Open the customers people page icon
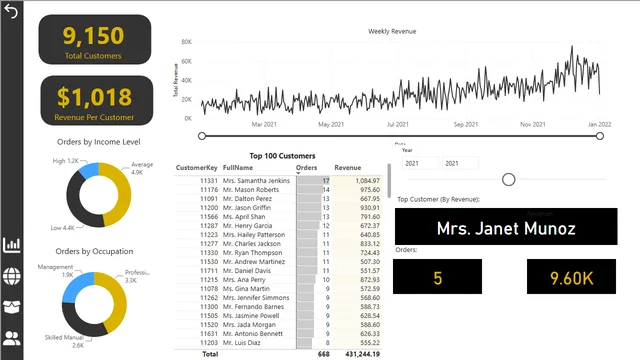640x360 pixels. (11, 338)
